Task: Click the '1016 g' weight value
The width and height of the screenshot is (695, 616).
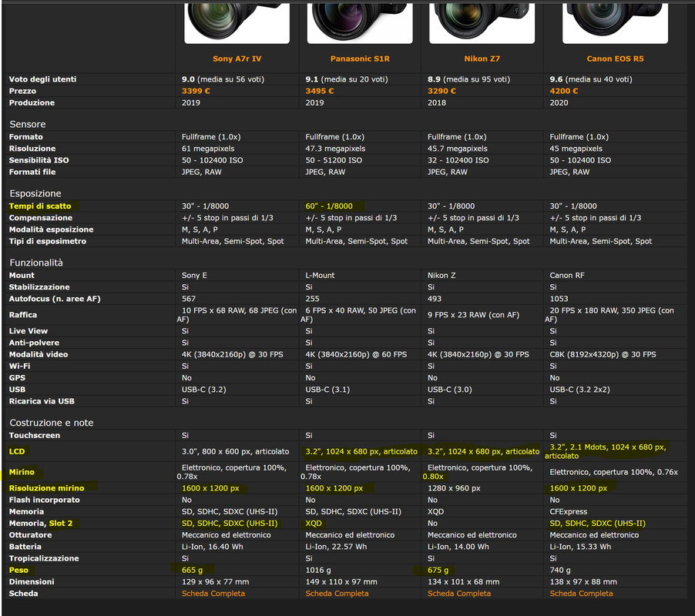Action: (x=317, y=570)
